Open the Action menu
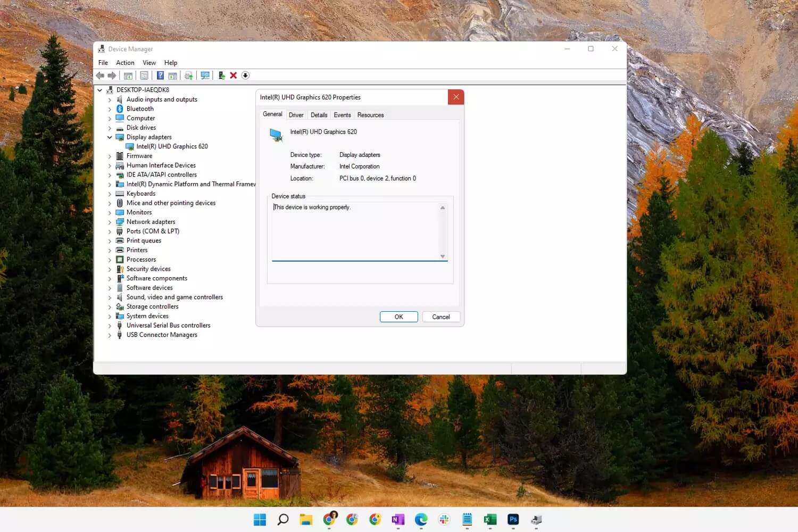 coord(125,63)
